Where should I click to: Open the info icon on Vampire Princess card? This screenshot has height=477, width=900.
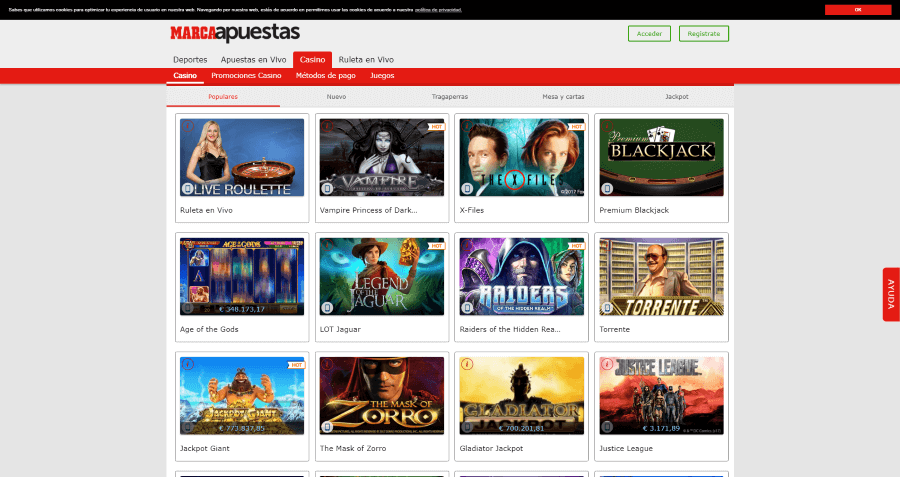(327, 126)
